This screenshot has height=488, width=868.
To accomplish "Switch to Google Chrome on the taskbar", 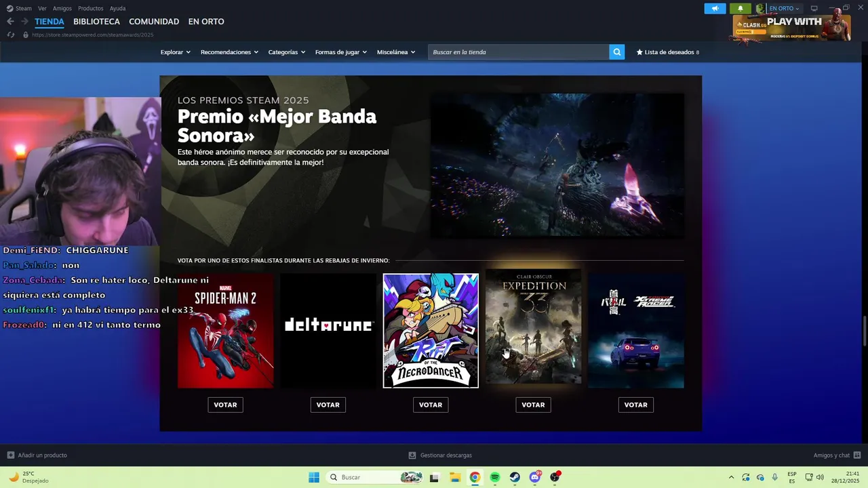I will tap(475, 477).
